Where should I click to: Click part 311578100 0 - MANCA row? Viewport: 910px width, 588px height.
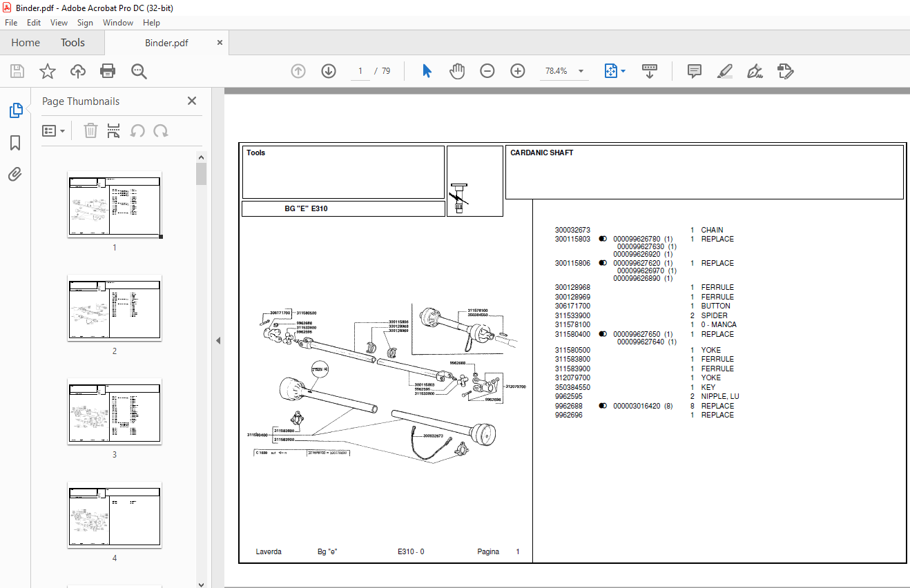tap(646, 324)
